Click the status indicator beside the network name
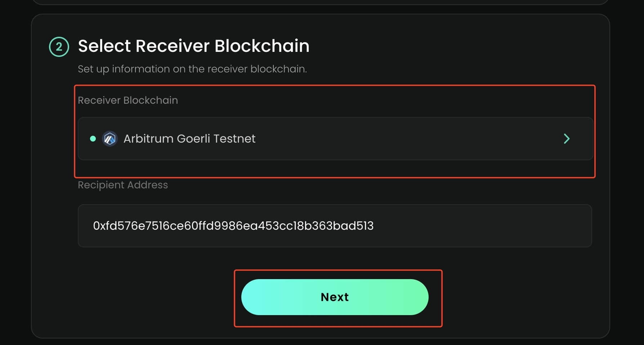 click(93, 139)
